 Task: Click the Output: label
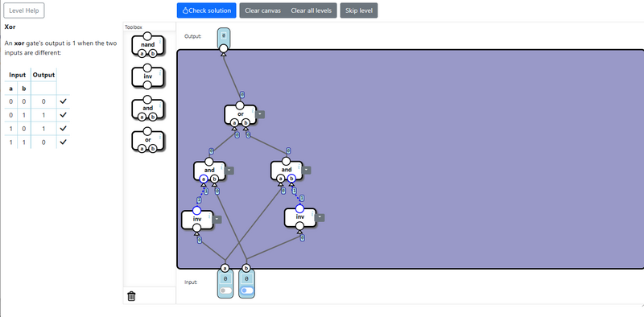coord(193,36)
